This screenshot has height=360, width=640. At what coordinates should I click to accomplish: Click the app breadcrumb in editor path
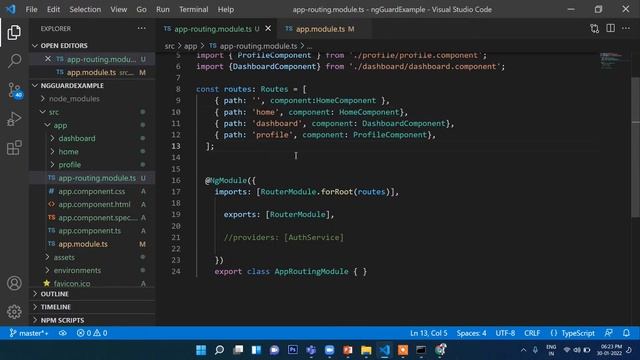click(190, 46)
